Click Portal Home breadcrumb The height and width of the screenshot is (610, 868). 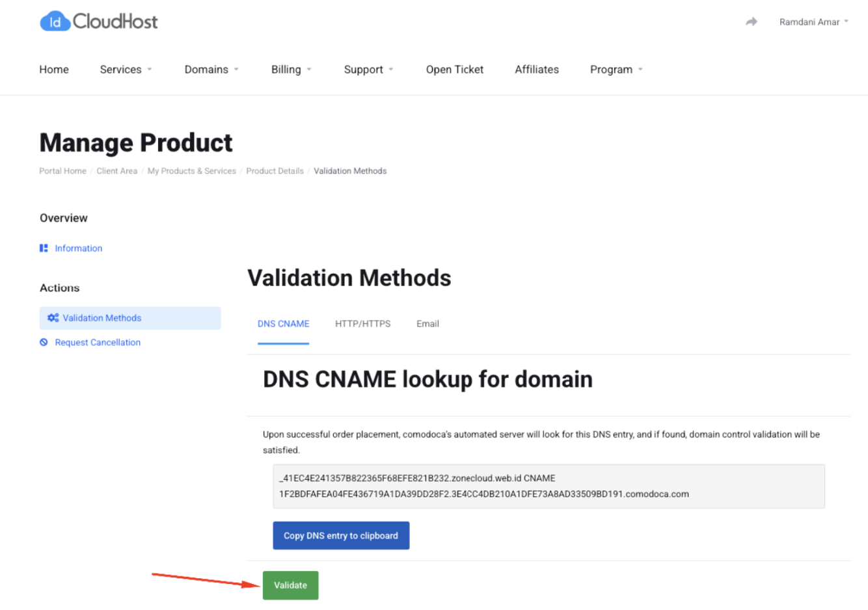click(62, 171)
